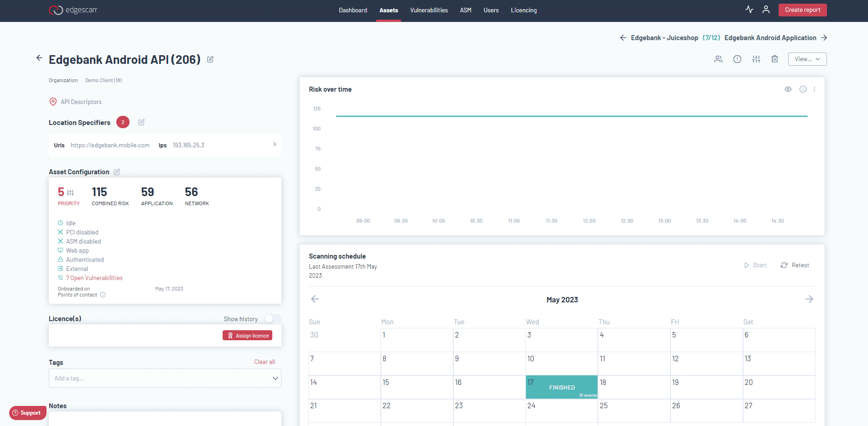Screen dimensions: 868x426
Task: Edit the asset name pencil icon
Action: pos(210,59)
